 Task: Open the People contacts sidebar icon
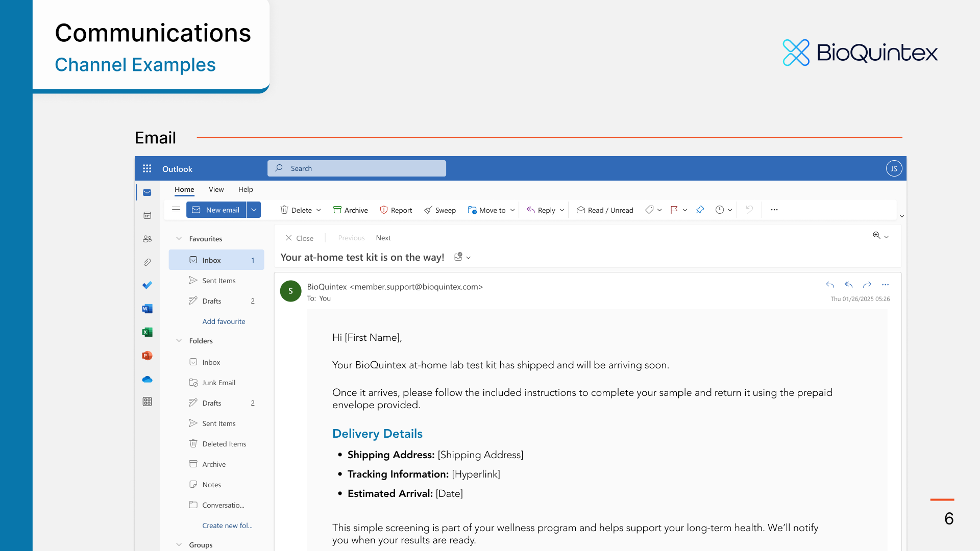coord(147,239)
